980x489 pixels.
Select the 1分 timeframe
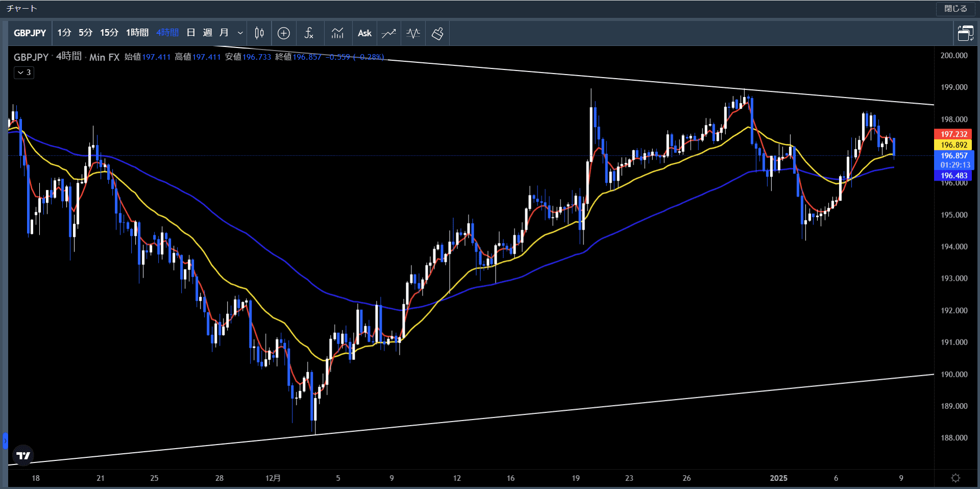point(64,33)
